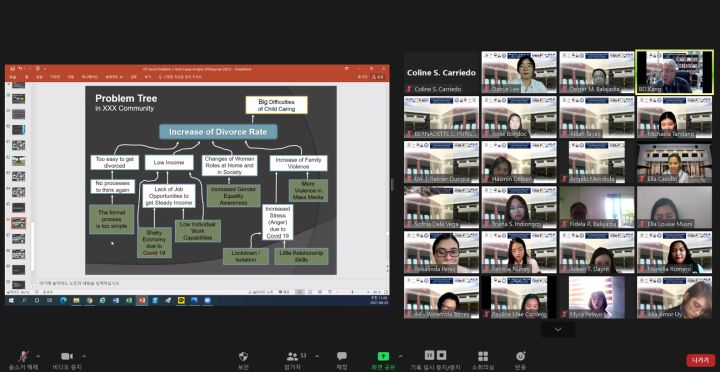
Task: Pause the meeting recording
Action: coord(429,355)
